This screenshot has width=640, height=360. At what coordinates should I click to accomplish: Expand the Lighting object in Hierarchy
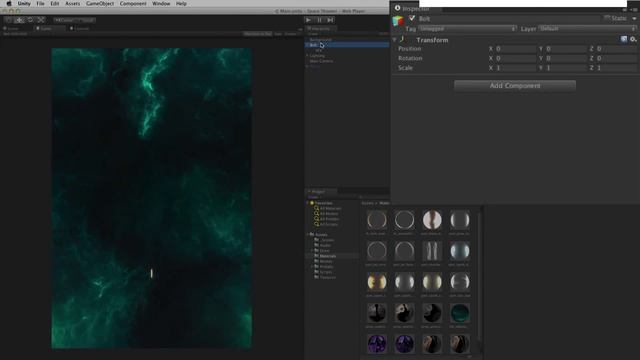point(307,56)
